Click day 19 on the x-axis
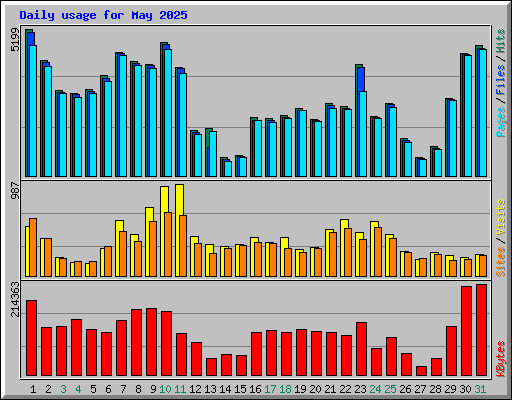The width and height of the screenshot is (512, 400). click(300, 389)
